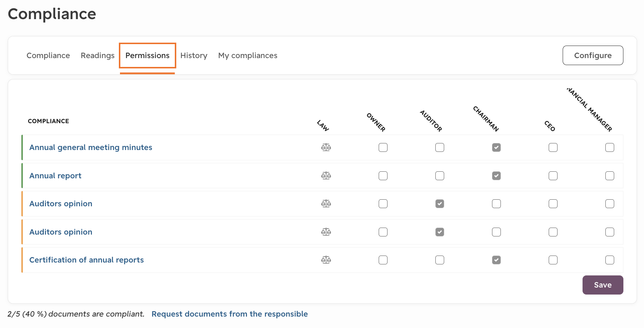Uncheck Chairman for Annual general meeting minutes

coord(496,147)
